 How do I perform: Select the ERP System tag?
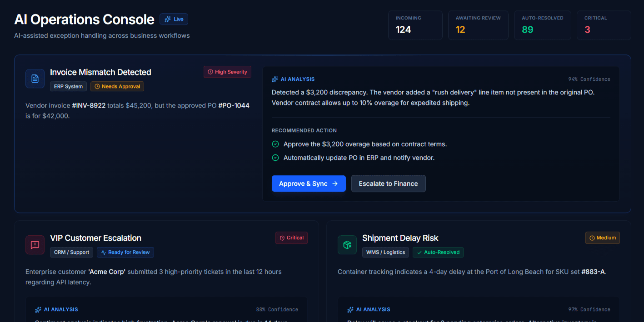(68, 86)
